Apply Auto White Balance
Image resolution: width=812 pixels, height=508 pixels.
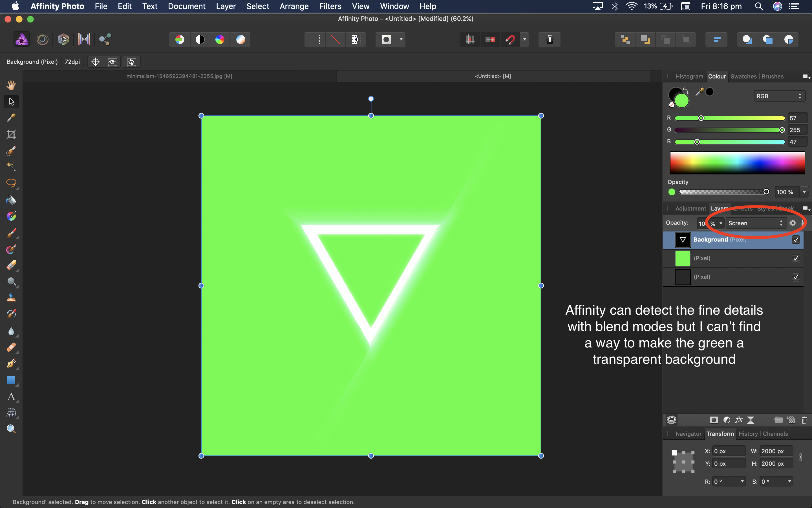coord(240,40)
